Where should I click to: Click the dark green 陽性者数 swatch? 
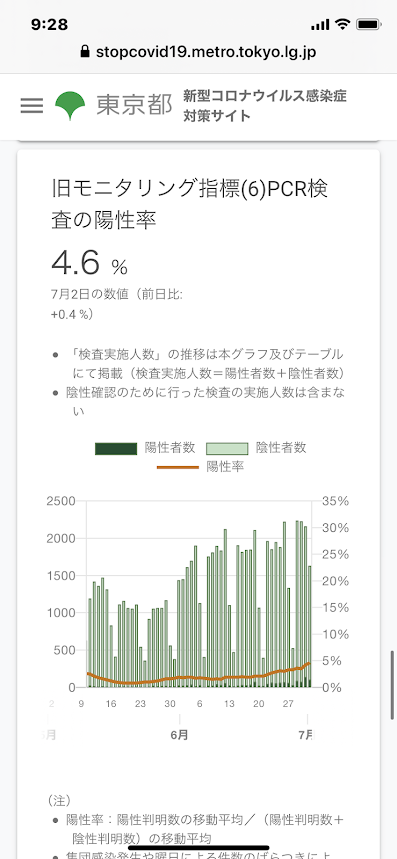click(116, 449)
